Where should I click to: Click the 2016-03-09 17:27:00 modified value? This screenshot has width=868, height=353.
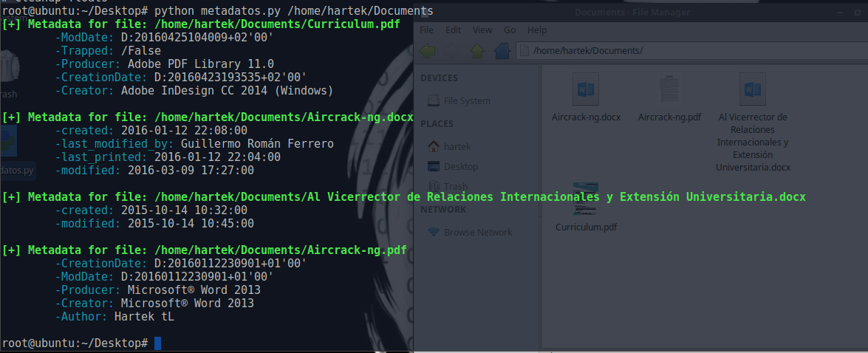(x=191, y=171)
